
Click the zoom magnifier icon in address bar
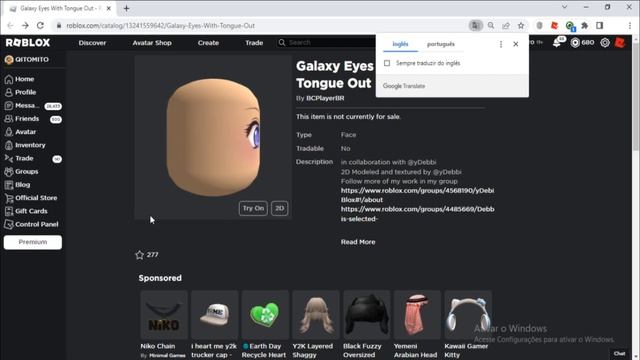[x=491, y=25]
